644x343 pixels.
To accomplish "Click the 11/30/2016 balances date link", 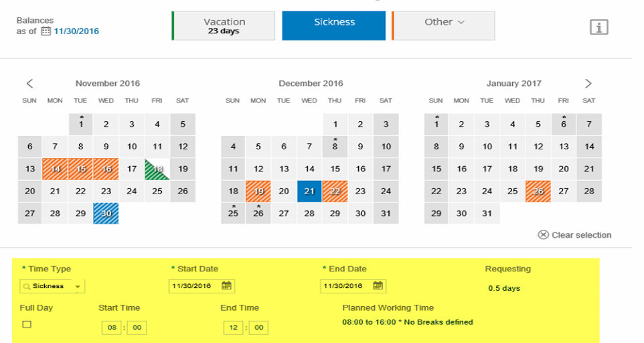I will (x=76, y=31).
